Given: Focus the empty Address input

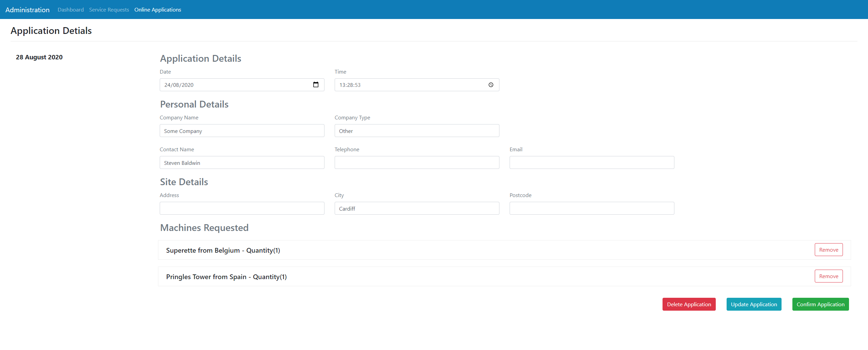Looking at the screenshot, I should point(242,209).
